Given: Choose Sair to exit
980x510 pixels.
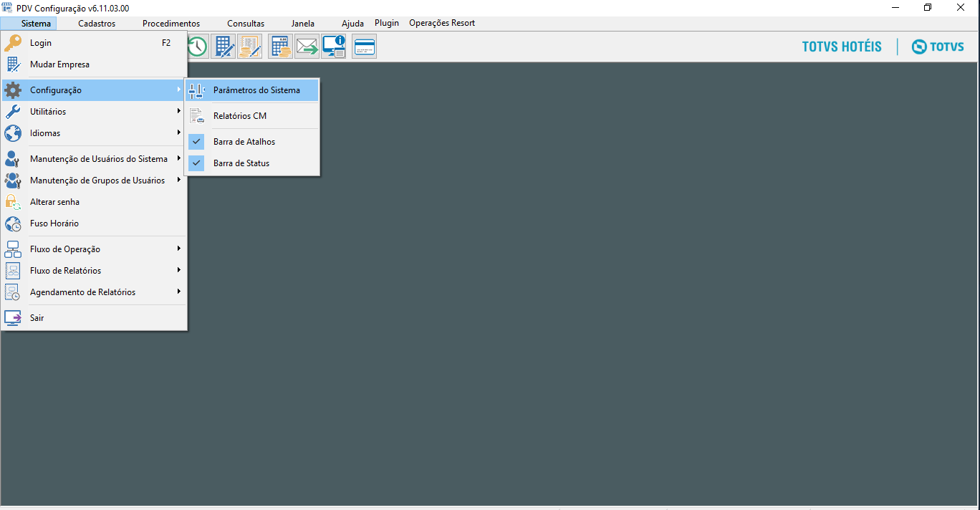Looking at the screenshot, I should (x=94, y=318).
